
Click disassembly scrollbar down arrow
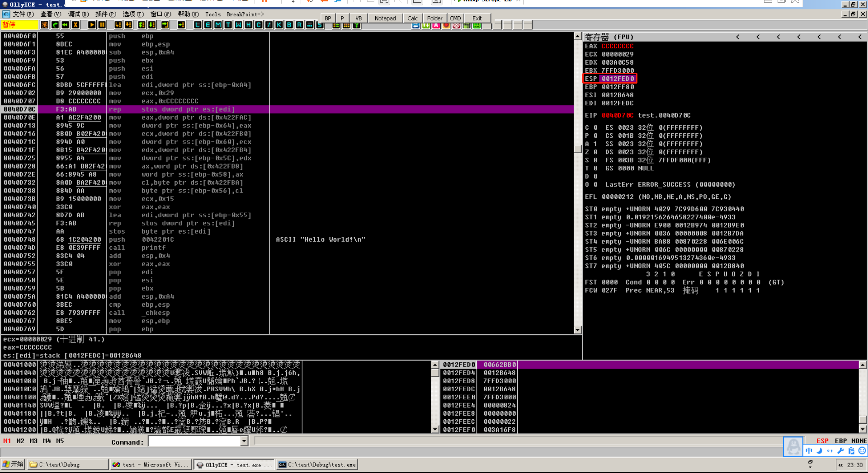pyautogui.click(x=578, y=330)
